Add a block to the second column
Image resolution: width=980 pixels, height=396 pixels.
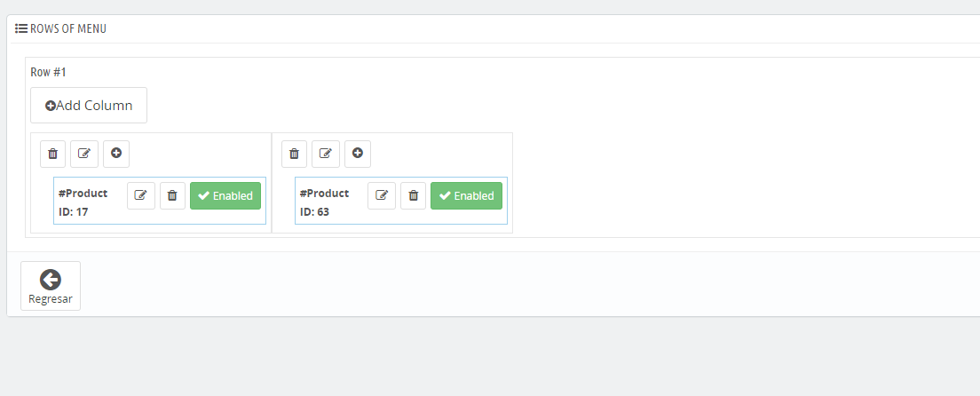[358, 154]
